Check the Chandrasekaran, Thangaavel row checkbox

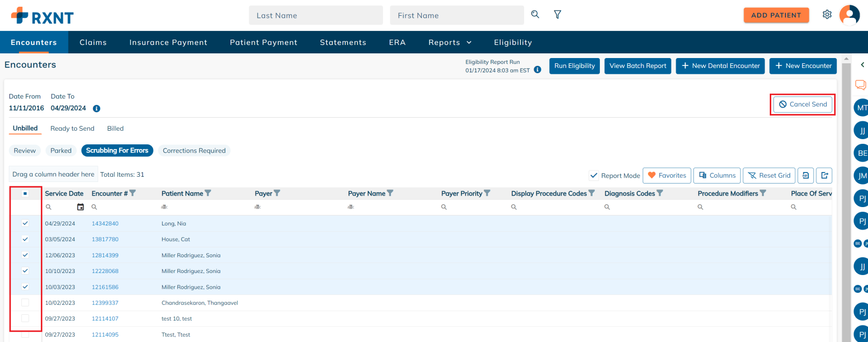(25, 303)
